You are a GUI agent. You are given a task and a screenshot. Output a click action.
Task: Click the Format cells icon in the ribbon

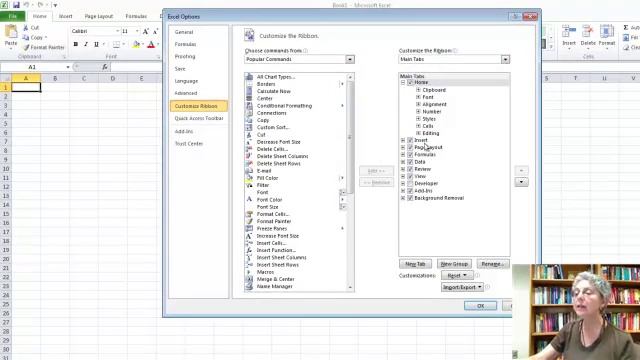coord(607,32)
